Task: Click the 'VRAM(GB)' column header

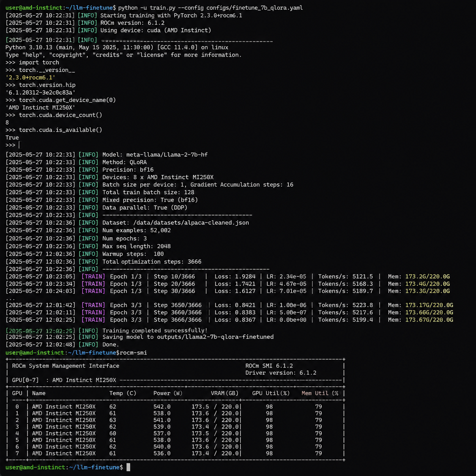Action: point(225,393)
